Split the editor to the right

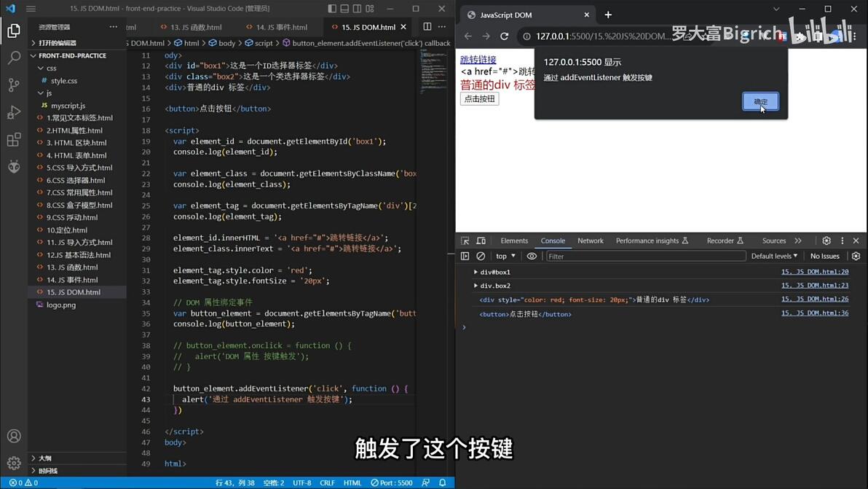[x=427, y=26]
